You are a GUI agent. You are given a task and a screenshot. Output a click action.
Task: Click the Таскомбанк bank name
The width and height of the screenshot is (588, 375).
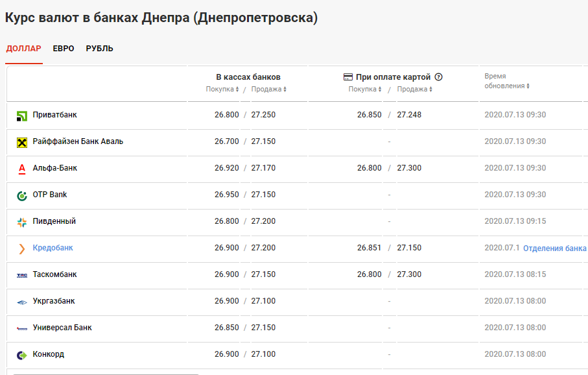(54, 274)
